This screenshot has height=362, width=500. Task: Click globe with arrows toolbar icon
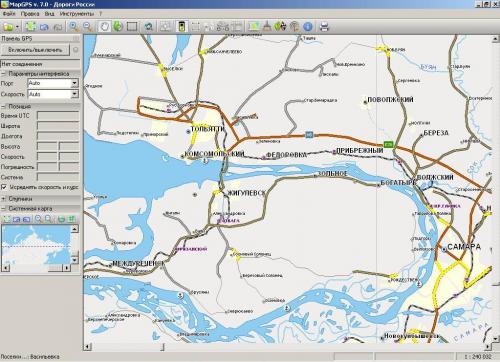point(280,27)
